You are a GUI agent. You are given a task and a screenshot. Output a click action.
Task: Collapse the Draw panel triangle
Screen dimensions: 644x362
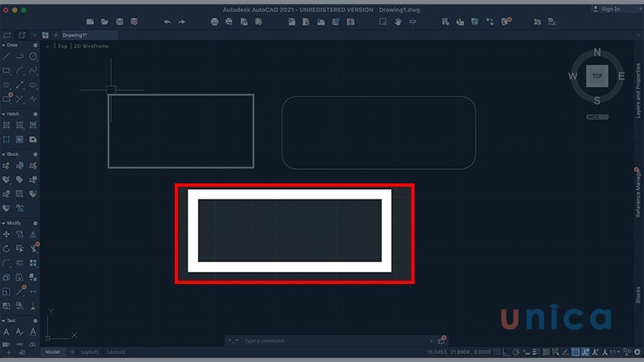point(3,45)
